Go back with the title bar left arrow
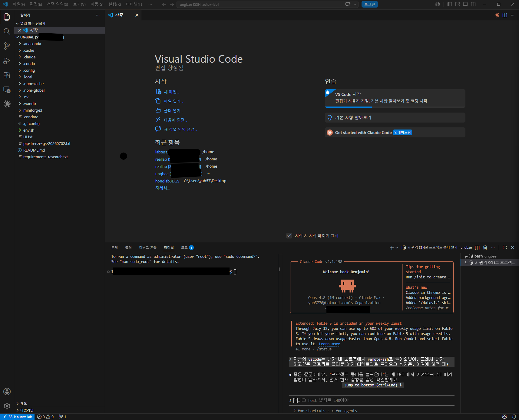This screenshot has width=519, height=420. 164,4
